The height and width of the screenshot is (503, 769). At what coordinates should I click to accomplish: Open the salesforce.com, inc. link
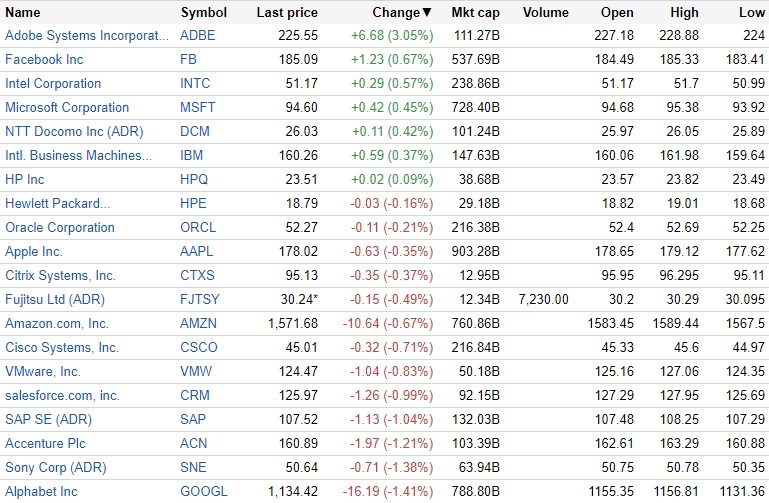pyautogui.click(x=62, y=396)
